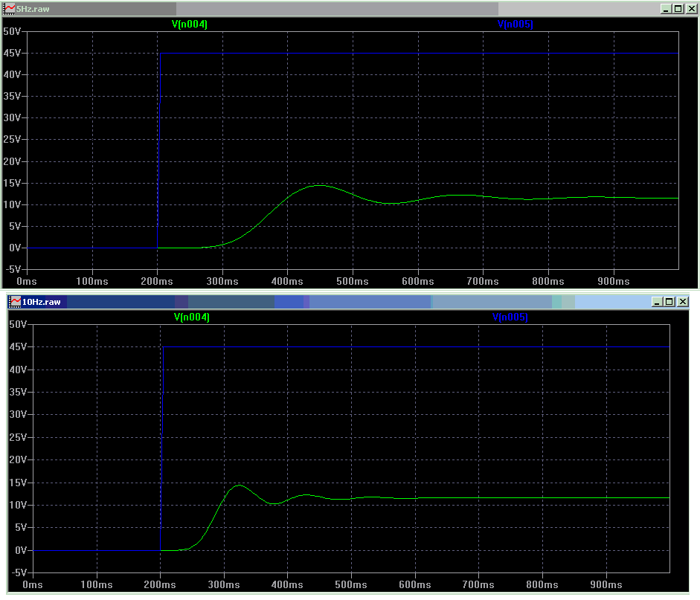Click the 0V axis label in 5Hz.raw plot

coord(15,248)
